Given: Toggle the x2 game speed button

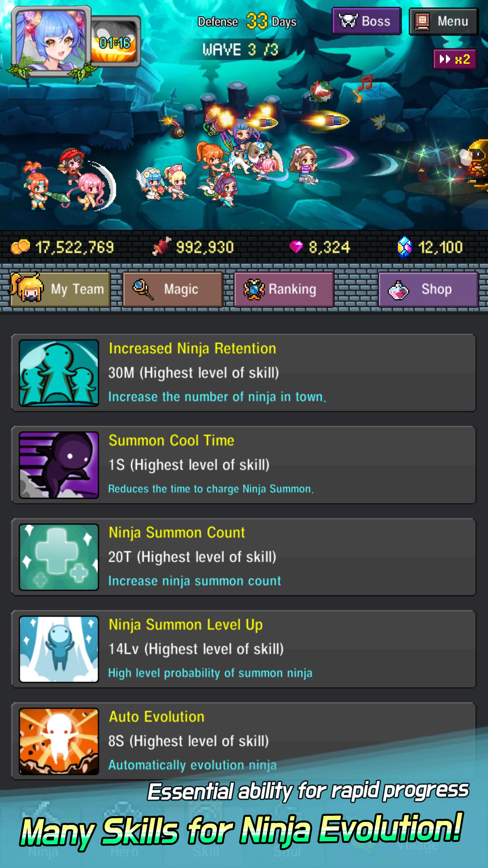Looking at the screenshot, I should (455, 59).
